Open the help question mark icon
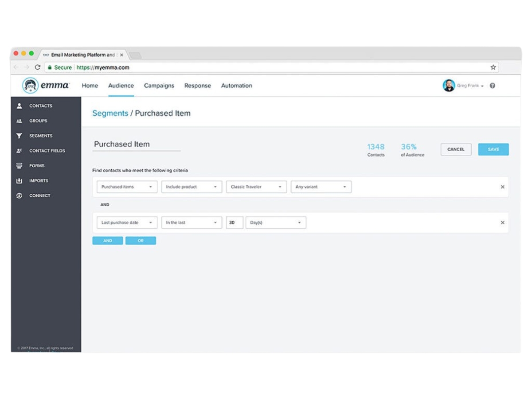Screen dimensions: 532x399 click(x=492, y=86)
